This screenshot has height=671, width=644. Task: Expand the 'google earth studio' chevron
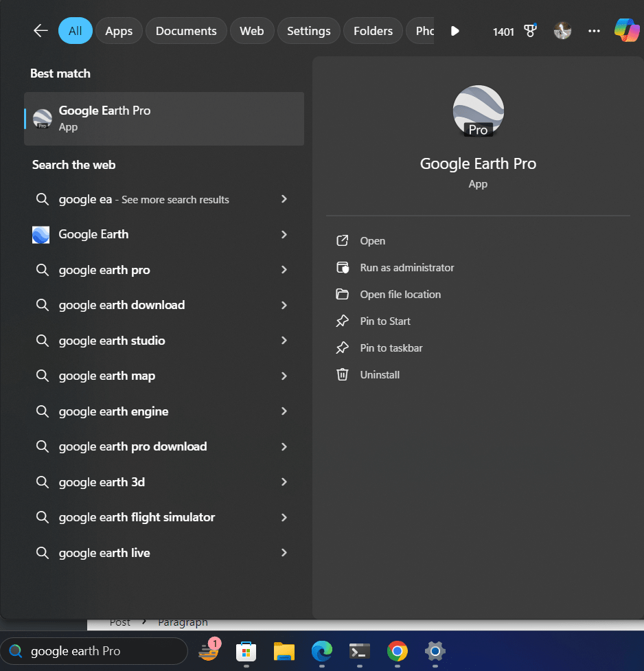[284, 340]
